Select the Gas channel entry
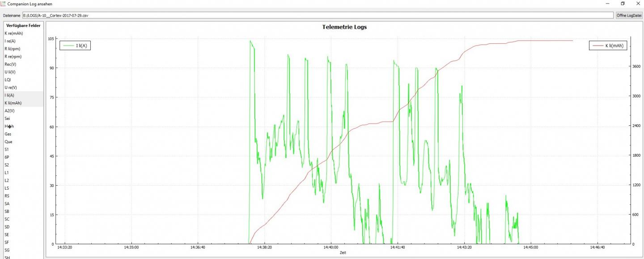 coord(23,134)
